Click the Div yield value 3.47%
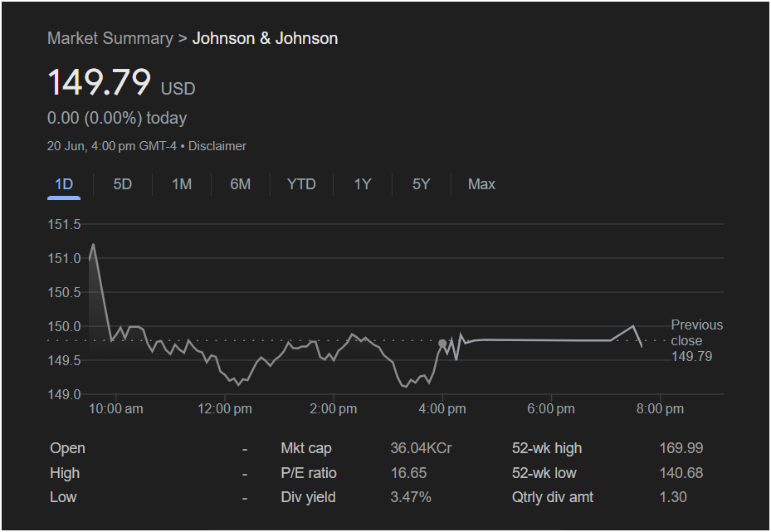This screenshot has width=771, height=532. coord(411,497)
